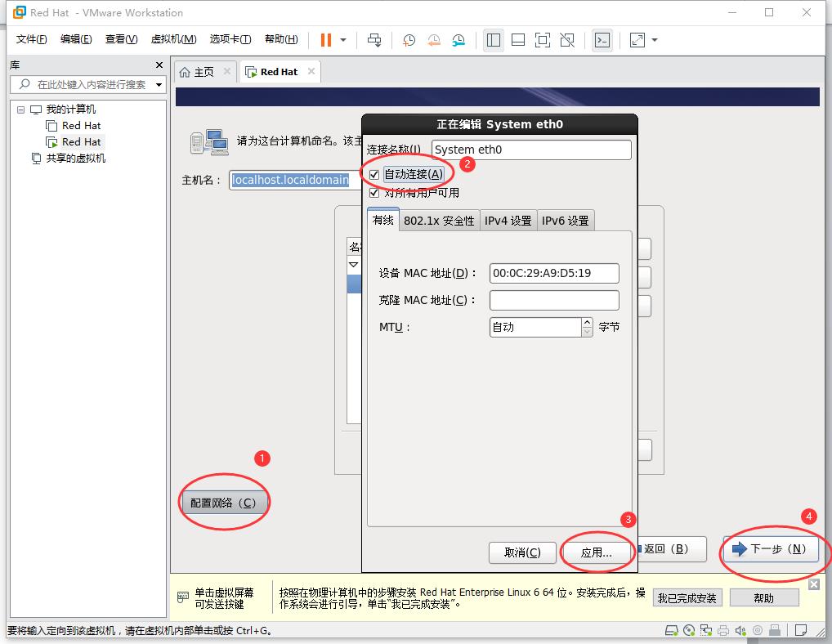This screenshot has height=644, width=832.
Task: Edit the connection name field System eth0
Action: [x=531, y=150]
